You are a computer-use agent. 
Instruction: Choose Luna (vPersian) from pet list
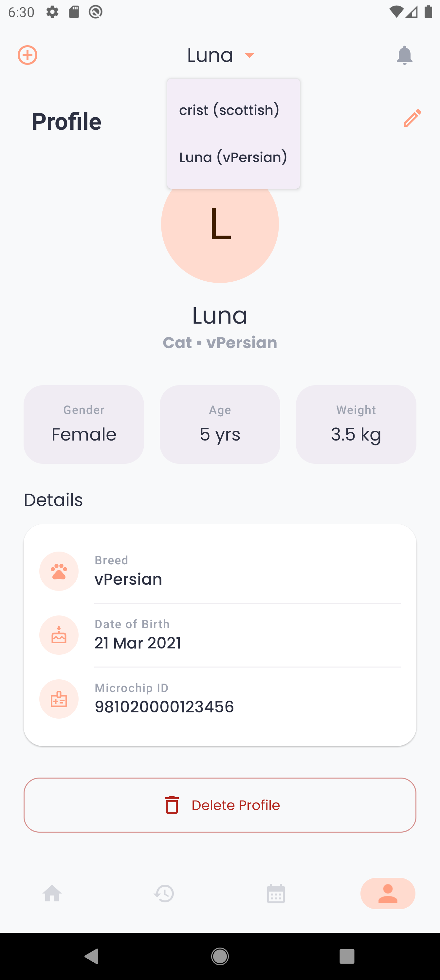click(233, 157)
